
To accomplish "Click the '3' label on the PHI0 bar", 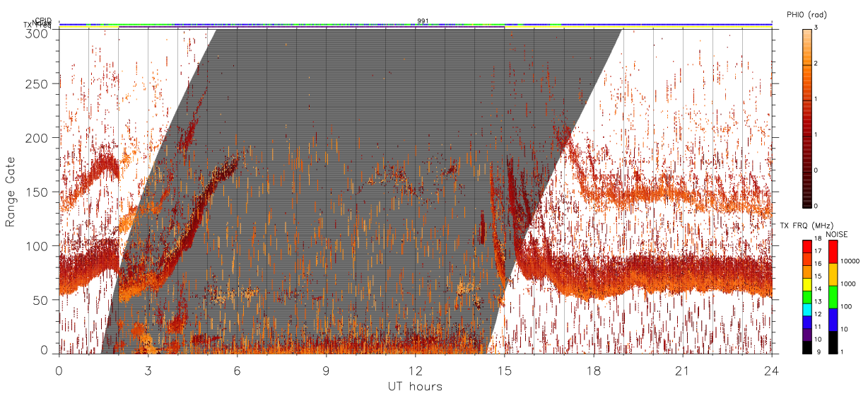I will (816, 29).
